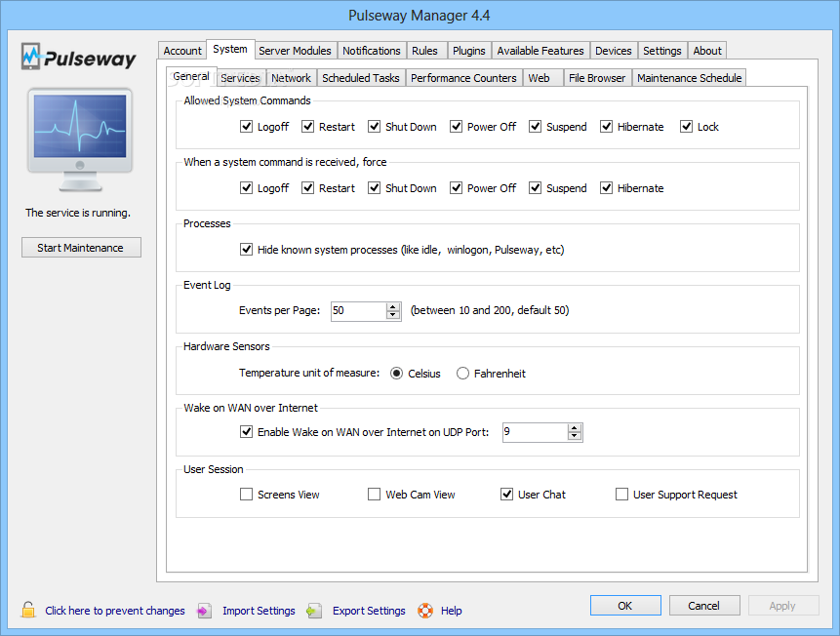This screenshot has height=636, width=840.
Task: Click 'Click here to prevent changes' link
Action: 115,611
